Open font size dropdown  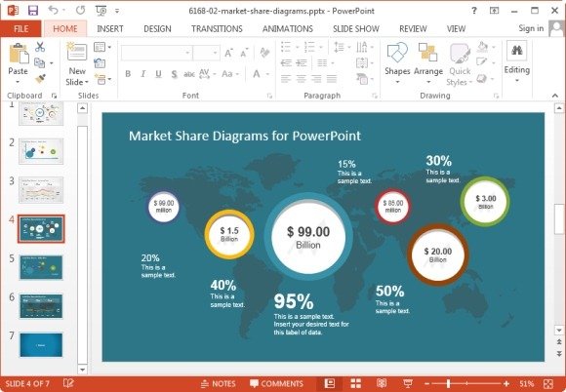[215, 53]
